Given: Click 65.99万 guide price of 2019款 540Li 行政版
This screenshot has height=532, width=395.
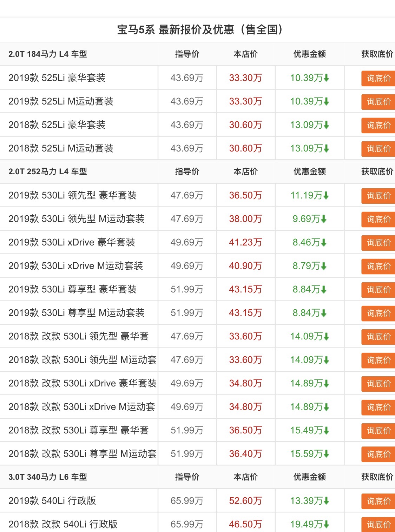Looking at the screenshot, I should point(187,501).
